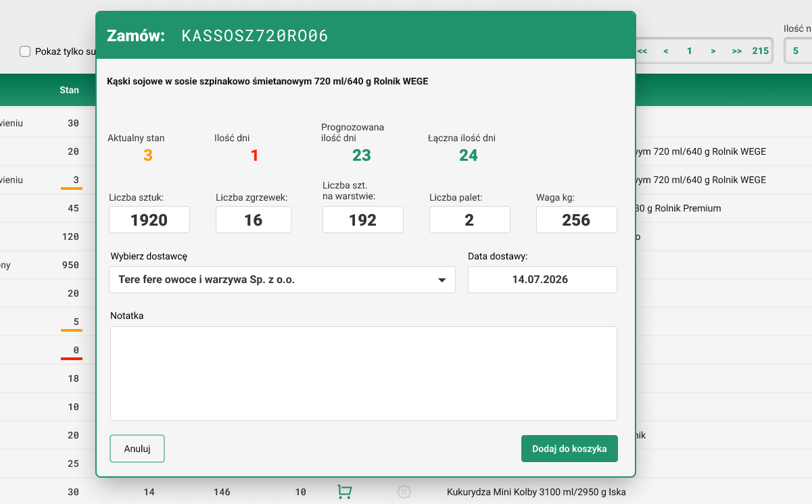The width and height of the screenshot is (812, 504).
Task: Go to previous page arrow
Action: point(666,51)
